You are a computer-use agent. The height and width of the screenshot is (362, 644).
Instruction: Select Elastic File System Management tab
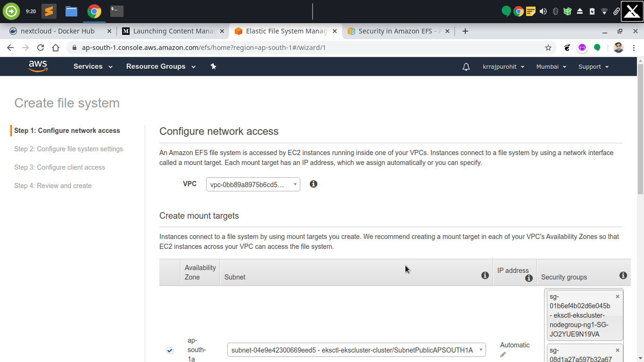pyautogui.click(x=285, y=31)
